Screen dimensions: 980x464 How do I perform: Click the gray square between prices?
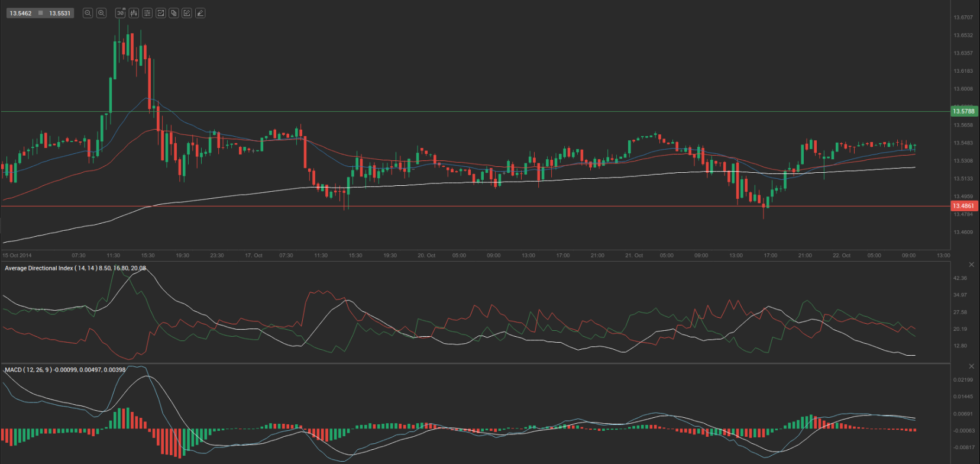pyautogui.click(x=40, y=13)
